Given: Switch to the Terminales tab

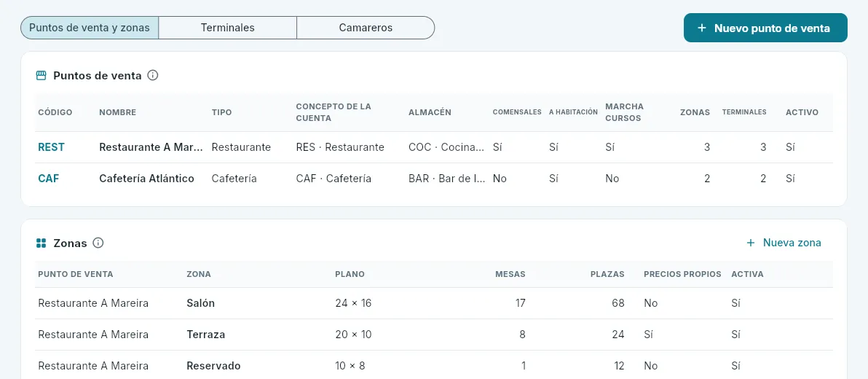Looking at the screenshot, I should pyautogui.click(x=227, y=28).
